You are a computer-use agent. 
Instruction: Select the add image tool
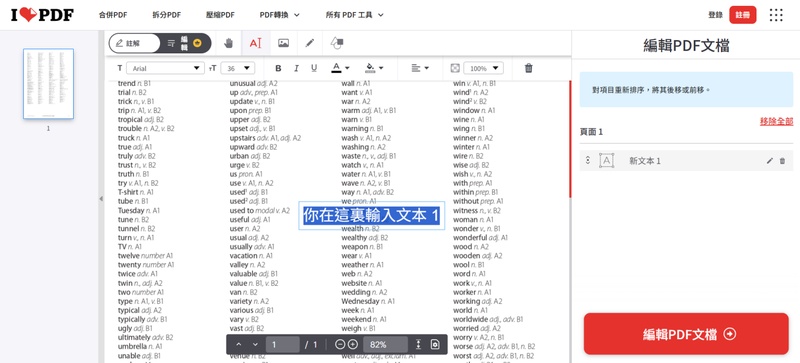[283, 43]
